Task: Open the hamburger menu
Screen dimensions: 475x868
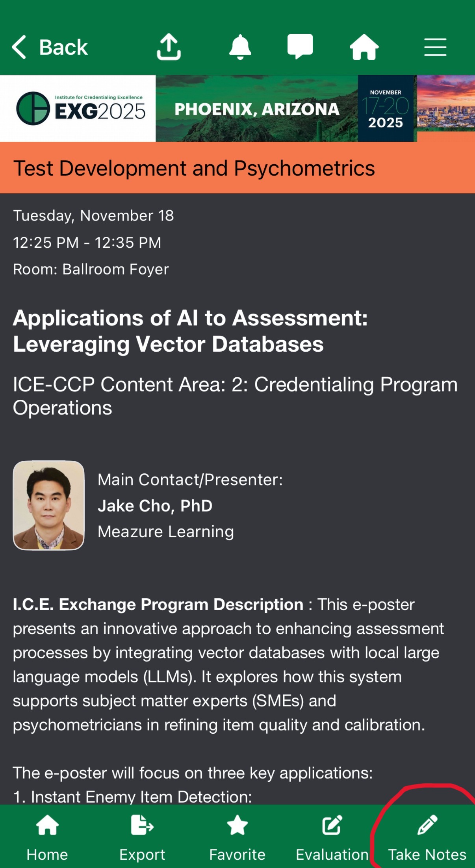Action: tap(435, 47)
